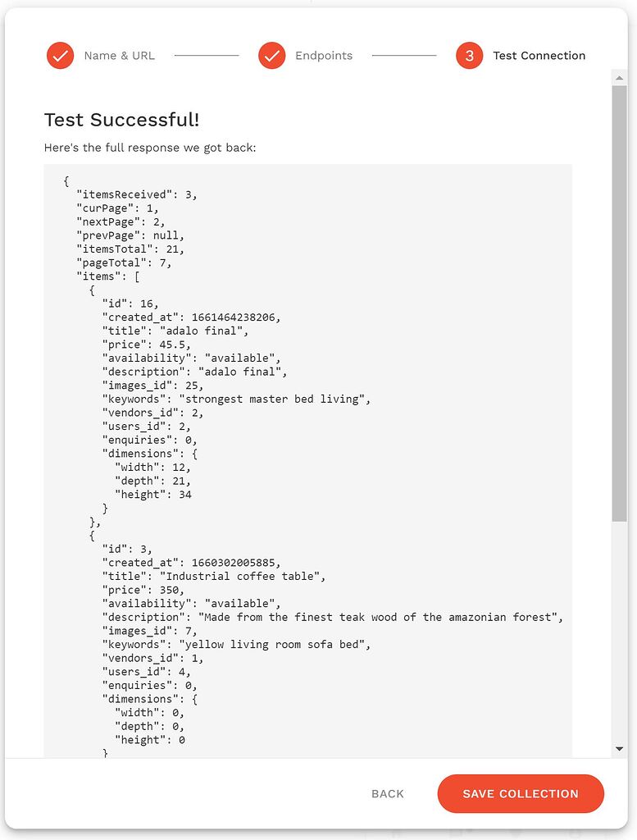Click the SAVE COLLECTION button
This screenshot has height=840, width=637.
pyautogui.click(x=521, y=793)
